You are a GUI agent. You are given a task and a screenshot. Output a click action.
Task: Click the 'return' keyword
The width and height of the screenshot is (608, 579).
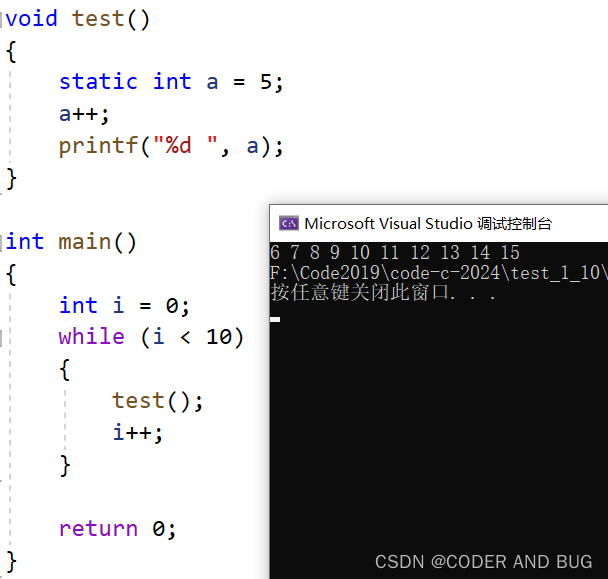[x=98, y=529]
